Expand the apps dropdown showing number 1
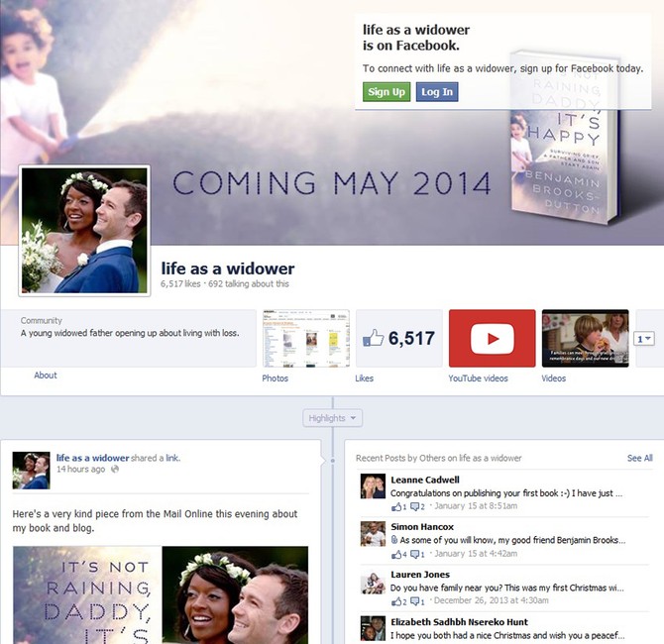 [644, 339]
